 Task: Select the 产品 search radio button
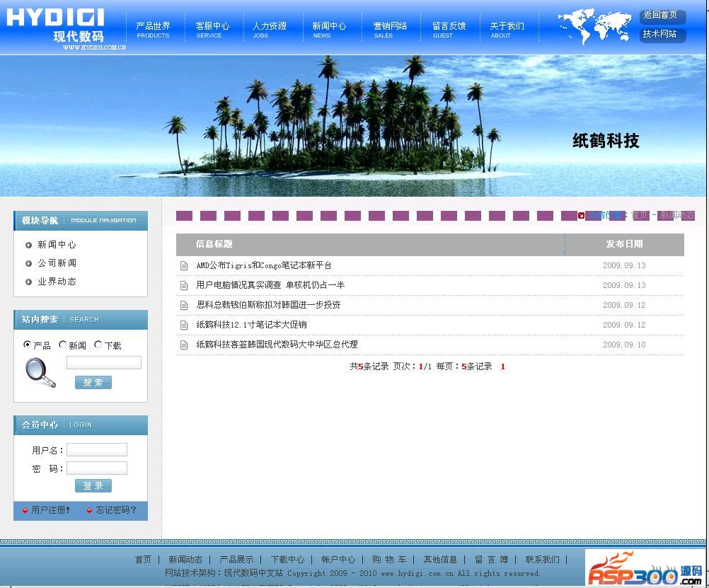(27, 345)
